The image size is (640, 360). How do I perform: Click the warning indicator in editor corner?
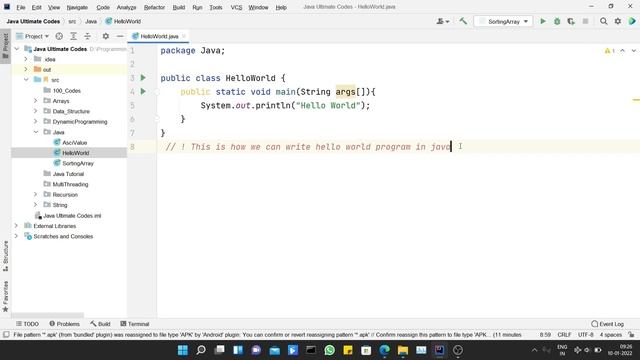609,51
